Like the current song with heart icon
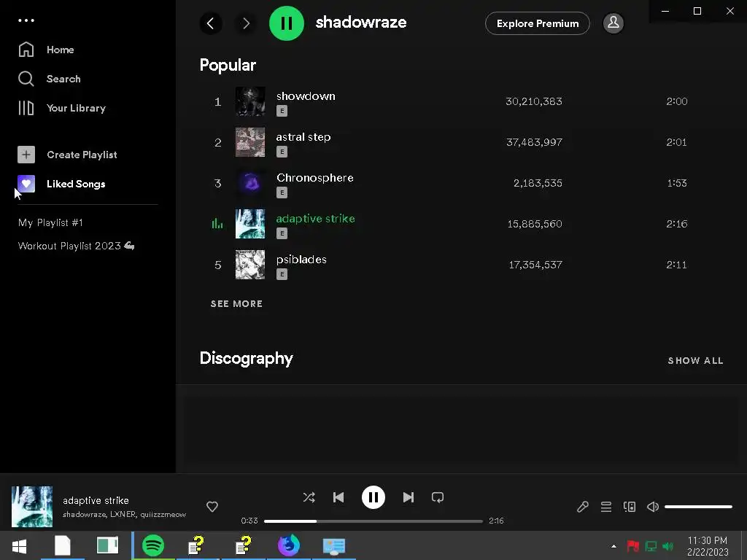 click(212, 507)
